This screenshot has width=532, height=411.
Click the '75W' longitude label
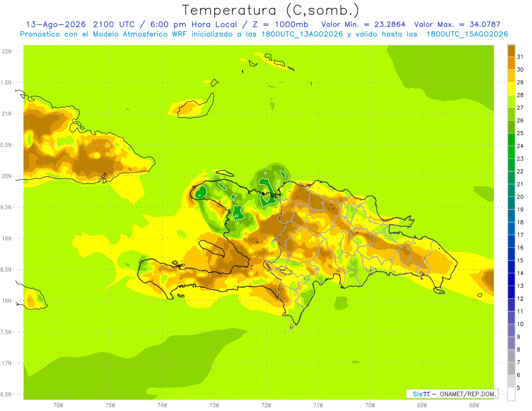coord(110,405)
